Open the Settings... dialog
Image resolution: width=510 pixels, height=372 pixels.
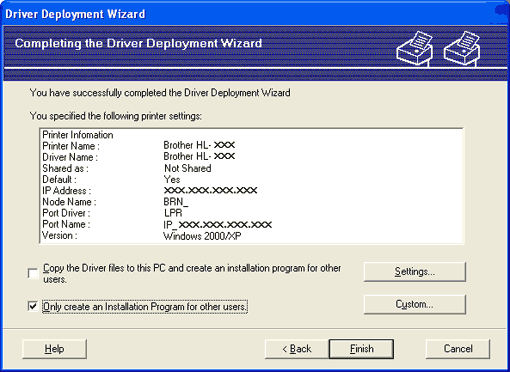click(x=415, y=272)
